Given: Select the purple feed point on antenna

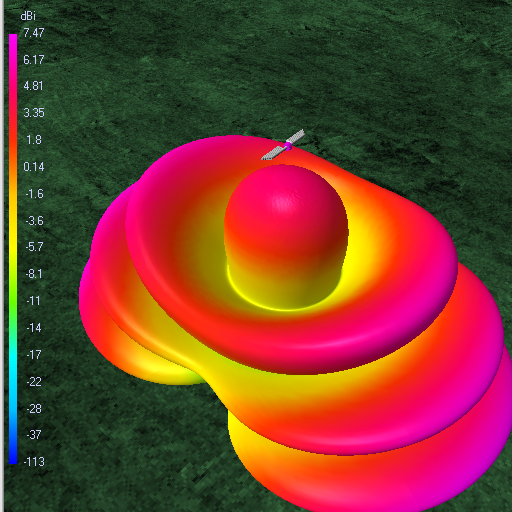Looking at the screenshot, I should click(288, 146).
